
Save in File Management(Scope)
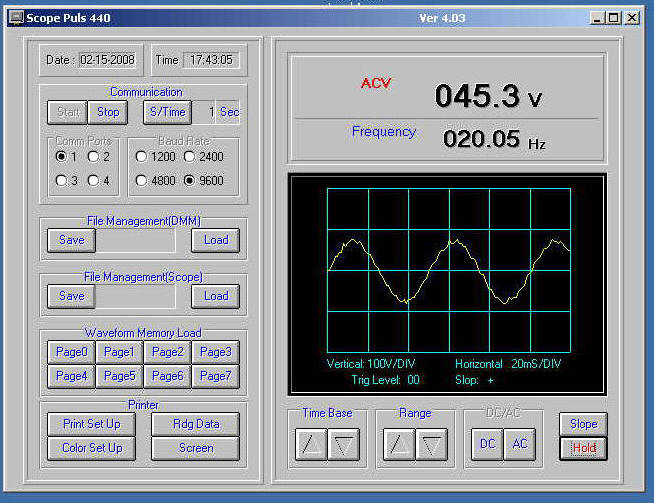(x=71, y=297)
